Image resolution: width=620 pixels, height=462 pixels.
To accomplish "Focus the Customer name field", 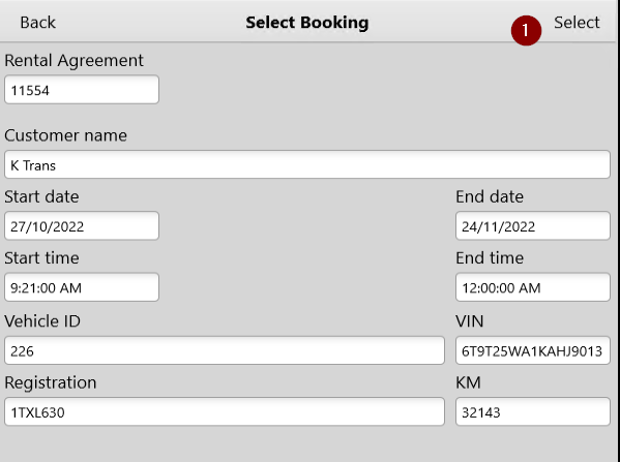I will (307, 165).
